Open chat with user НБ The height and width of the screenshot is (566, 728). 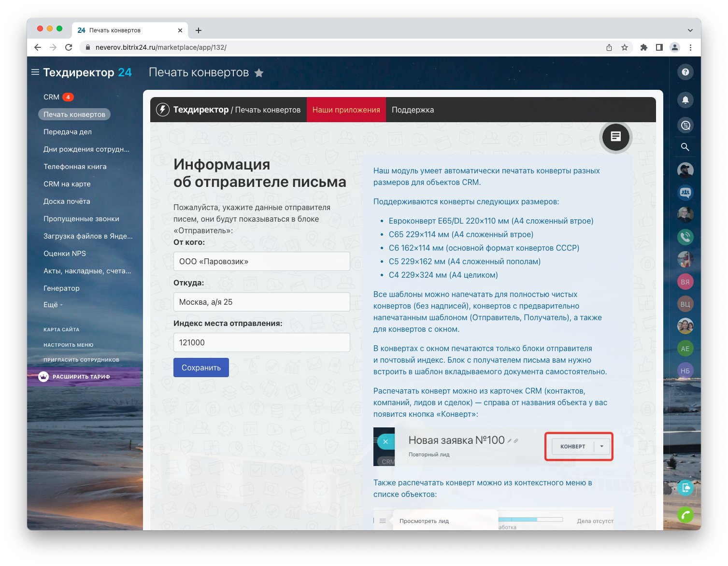(685, 371)
